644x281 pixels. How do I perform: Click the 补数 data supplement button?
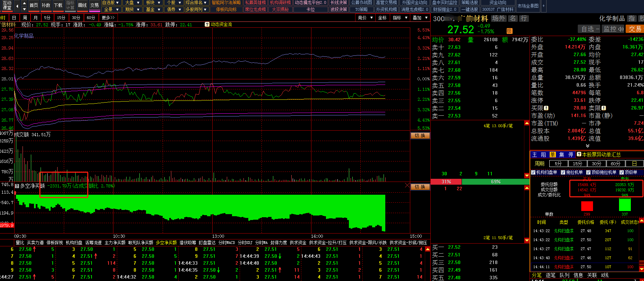(46, 5)
